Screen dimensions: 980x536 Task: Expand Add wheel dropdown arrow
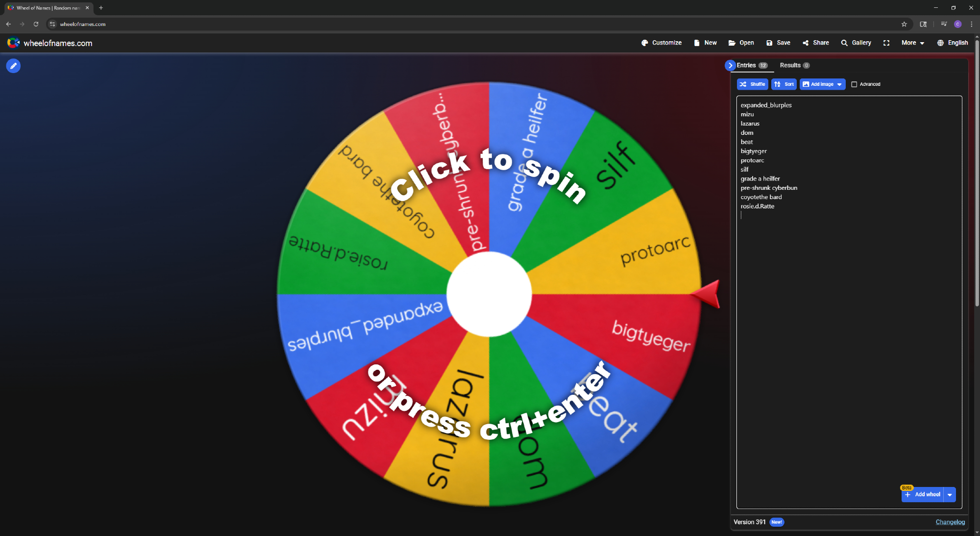pos(950,495)
